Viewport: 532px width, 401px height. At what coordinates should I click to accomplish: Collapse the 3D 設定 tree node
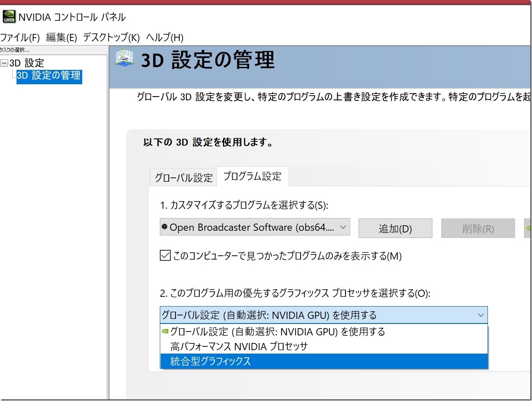click(4, 63)
